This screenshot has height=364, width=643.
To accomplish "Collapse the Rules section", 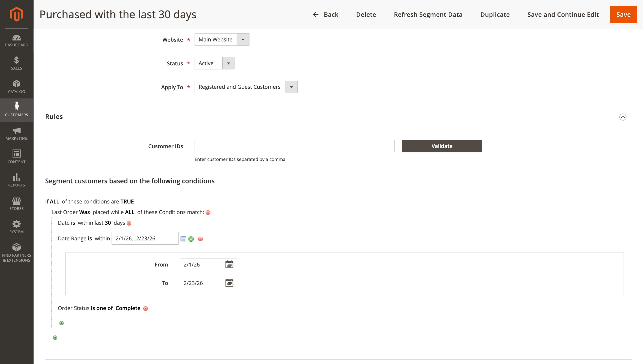I will 622,117.
